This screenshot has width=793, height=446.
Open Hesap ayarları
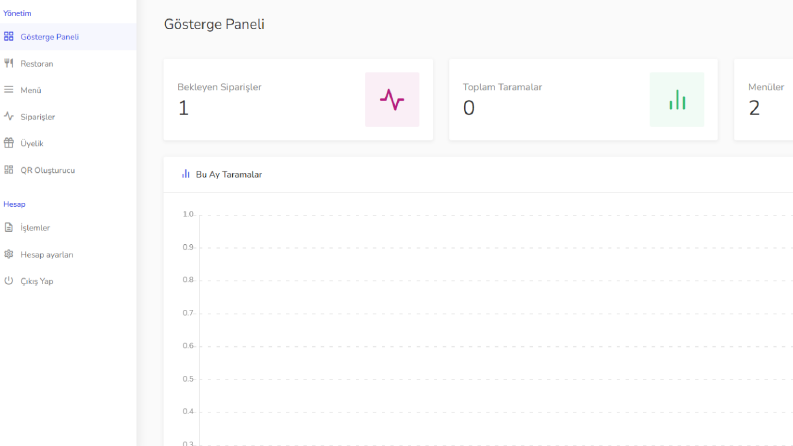pyautogui.click(x=68, y=254)
